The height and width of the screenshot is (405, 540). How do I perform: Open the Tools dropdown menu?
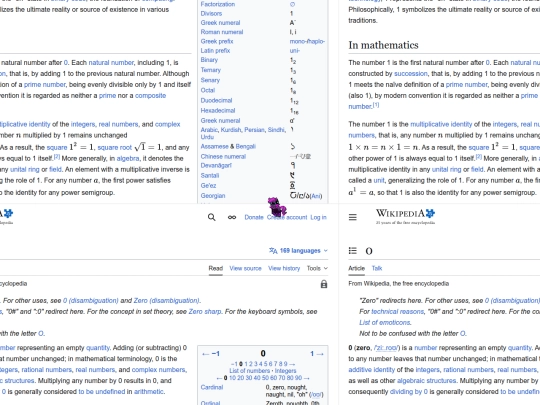pyautogui.click(x=317, y=268)
